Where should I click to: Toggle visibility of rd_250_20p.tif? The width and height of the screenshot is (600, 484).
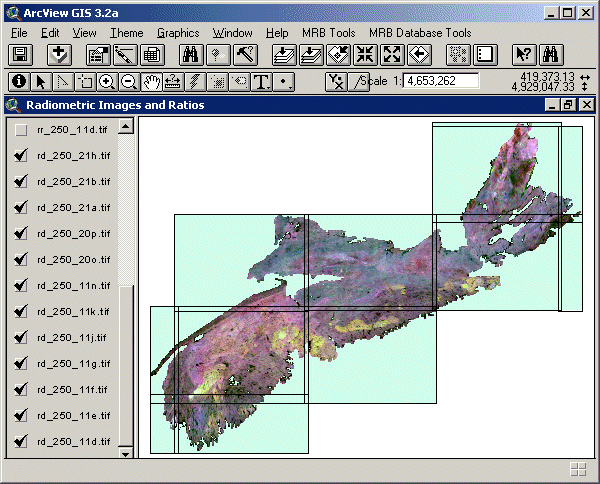pos(21,234)
